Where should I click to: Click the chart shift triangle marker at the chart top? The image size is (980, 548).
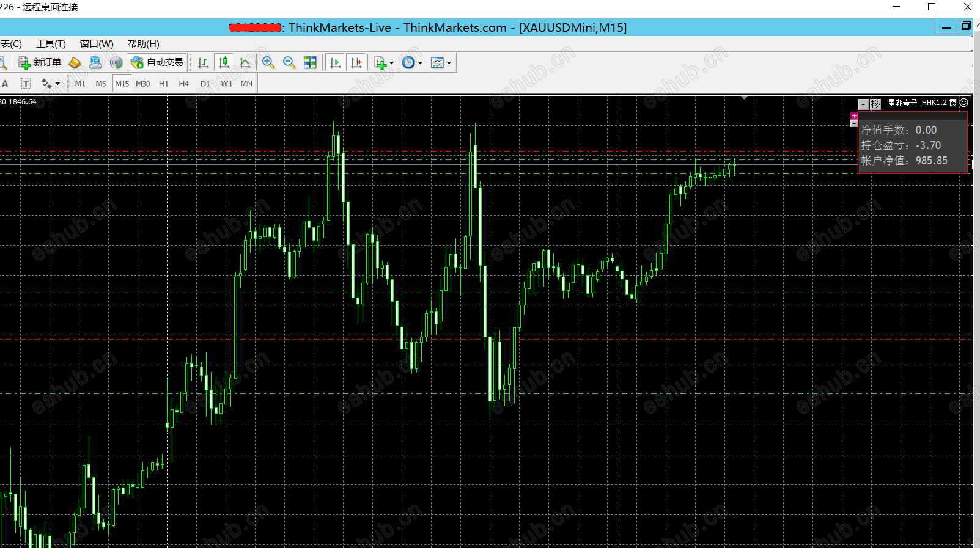744,98
